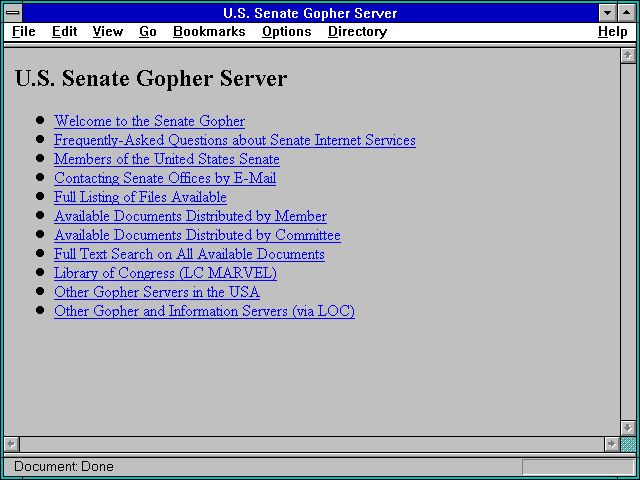Viewport: 640px width, 480px height.
Task: Follow the Welcome to the Senate Gopher link
Action: click(149, 121)
